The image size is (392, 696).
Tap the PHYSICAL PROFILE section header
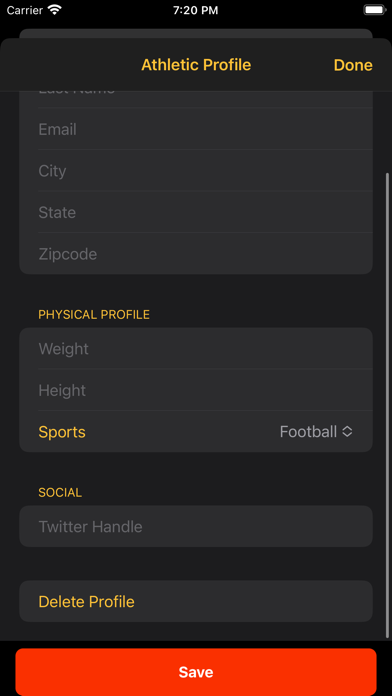[x=94, y=315]
